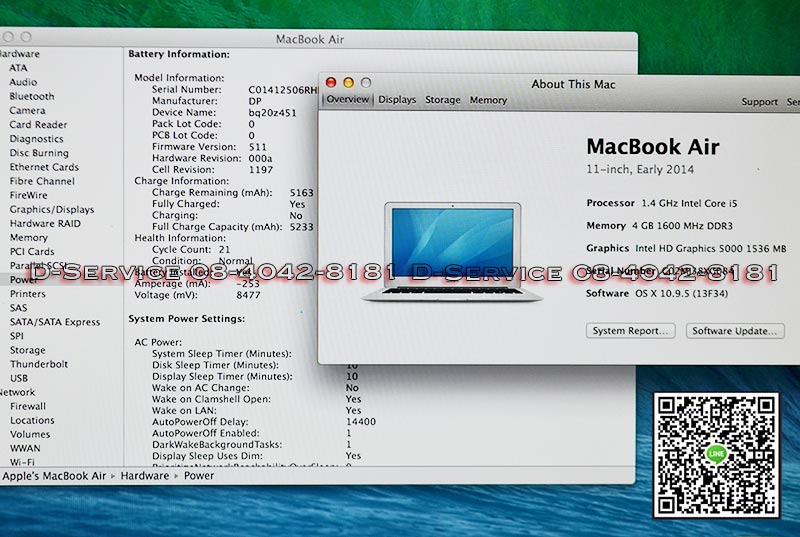The height and width of the screenshot is (537, 800).
Task: Minimize About This Mac with yellow button
Action: click(x=348, y=82)
